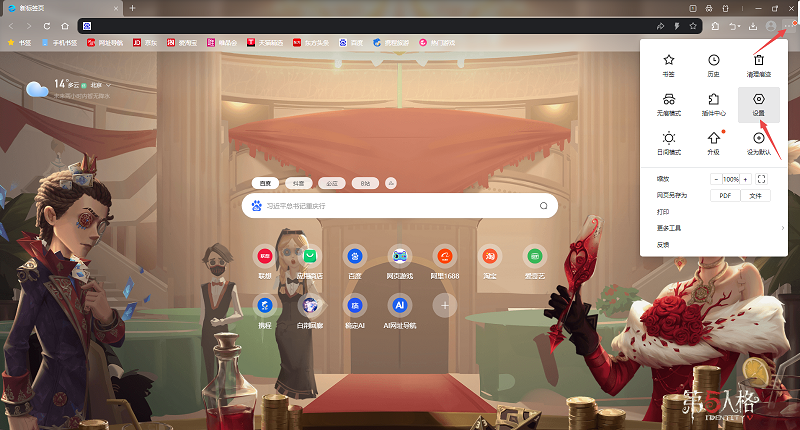Open 插件中心 puzzle piece icon
Image resolution: width=800 pixels, height=430 pixels.
click(713, 99)
